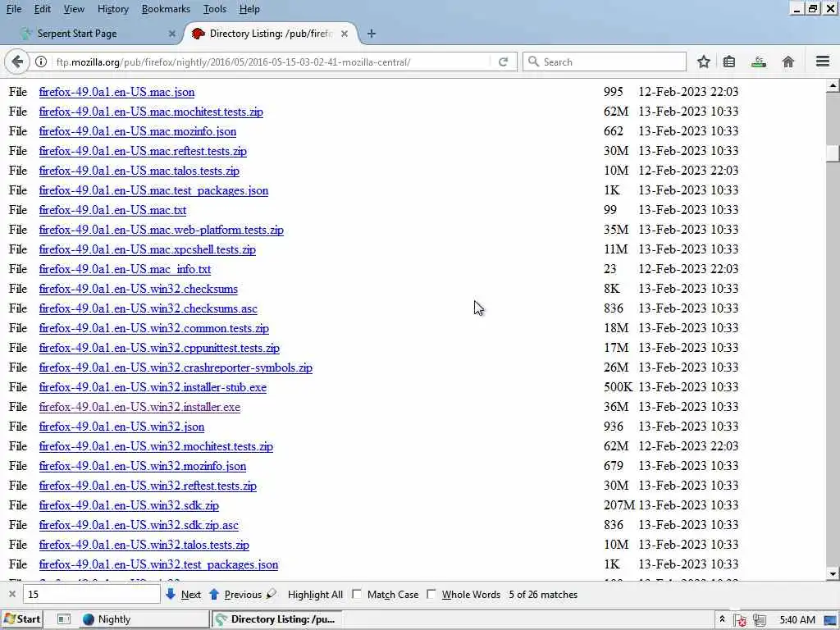The image size is (840, 630).
Task: Click the Next blue down arrow icon
Action: tap(171, 594)
